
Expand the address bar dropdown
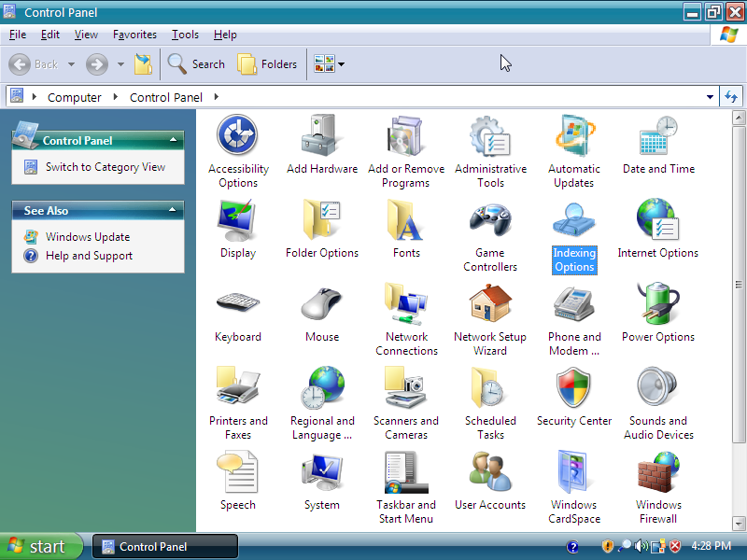tap(711, 97)
